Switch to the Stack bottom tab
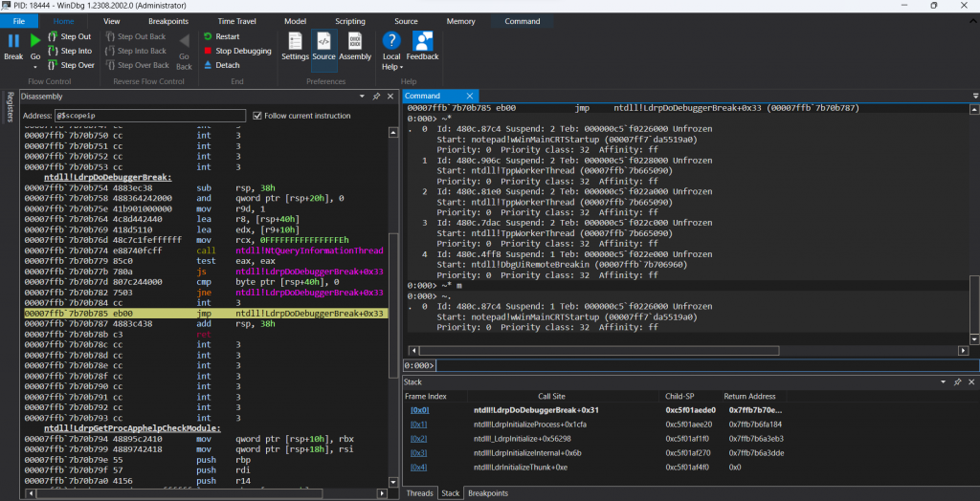 450,493
